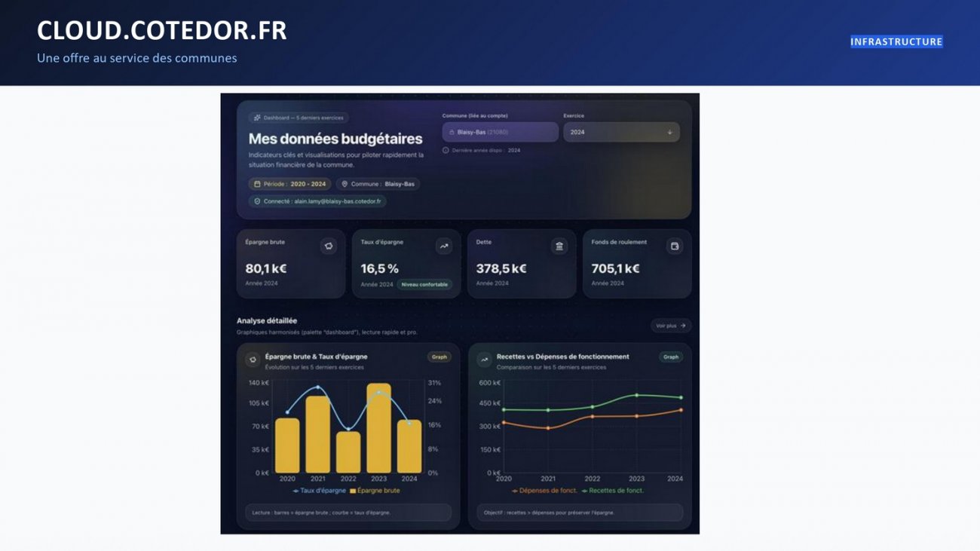Click the Voir plus button
The width and height of the screenshot is (980, 551).
670,326
